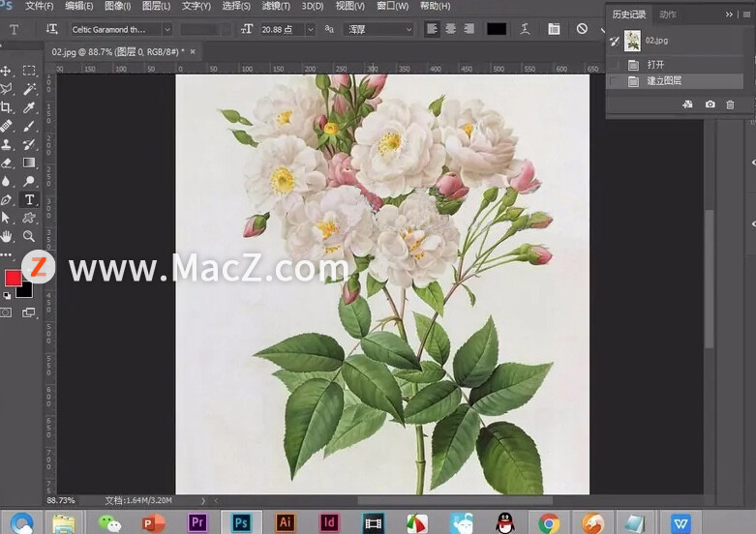Click the 88.73% zoom level field

61,501
